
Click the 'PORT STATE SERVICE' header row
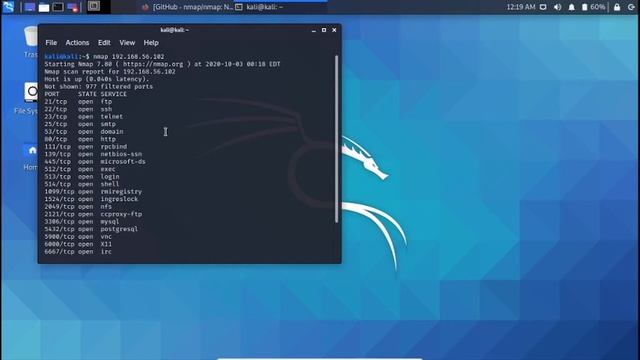(86, 94)
